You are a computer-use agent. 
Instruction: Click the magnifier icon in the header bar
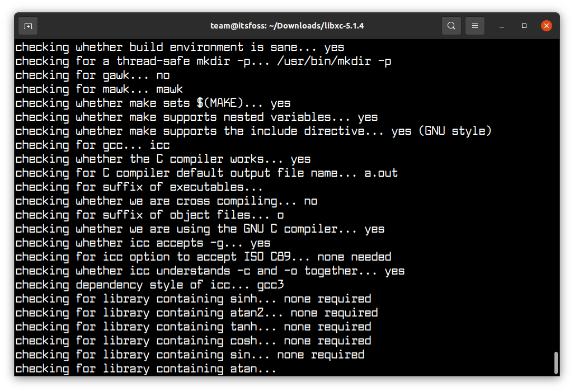point(451,25)
